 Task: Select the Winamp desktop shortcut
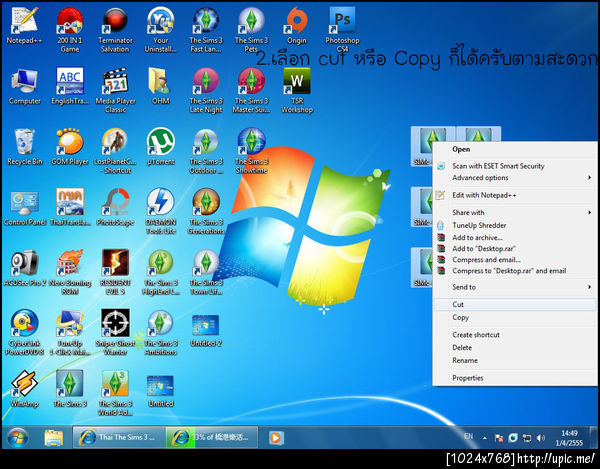[x=24, y=389]
